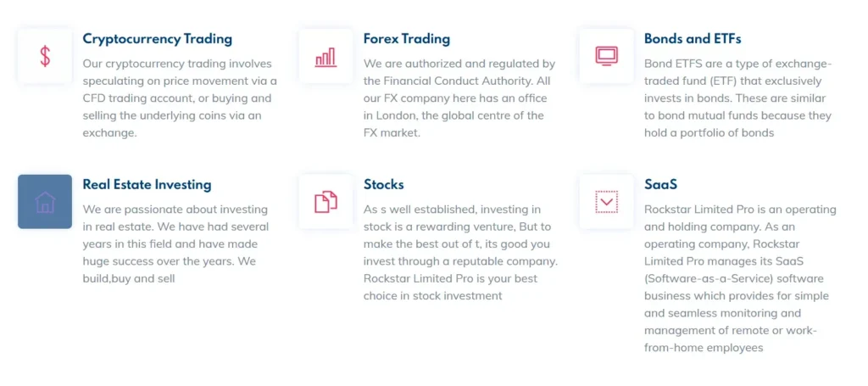This screenshot has width=868, height=386.
Task: Click the documents icon beside Stocks
Action: tap(325, 202)
